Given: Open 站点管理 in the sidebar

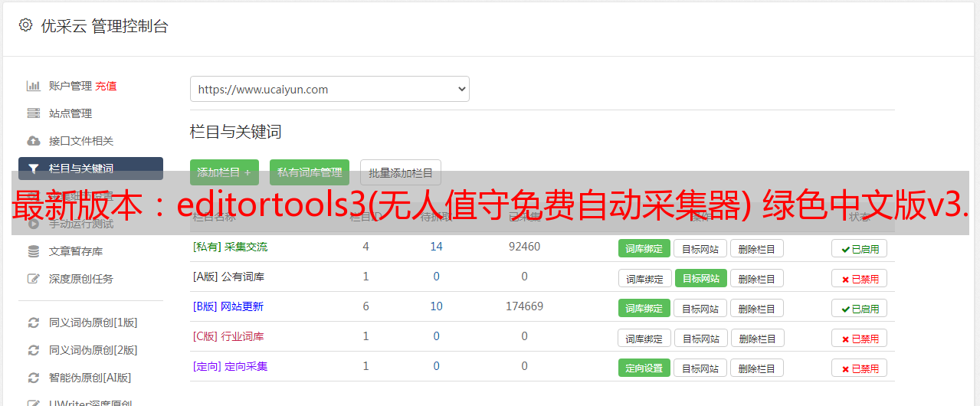Looking at the screenshot, I should (x=70, y=113).
